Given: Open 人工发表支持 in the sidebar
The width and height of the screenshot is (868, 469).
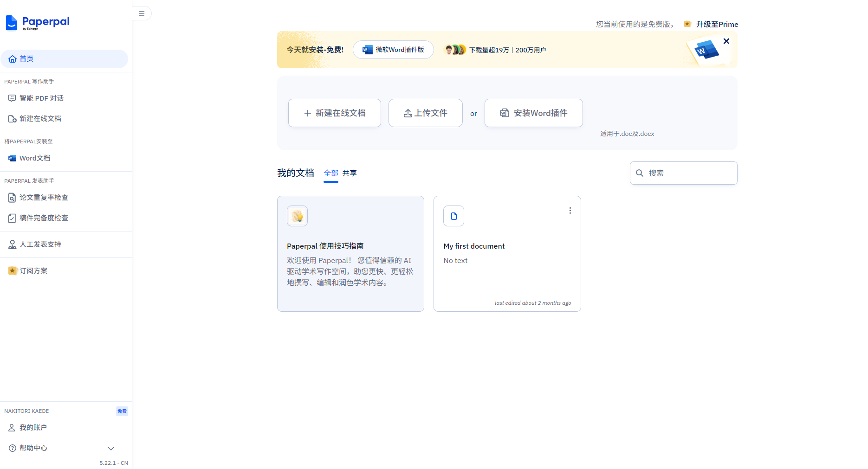Looking at the screenshot, I should pyautogui.click(x=64, y=244).
